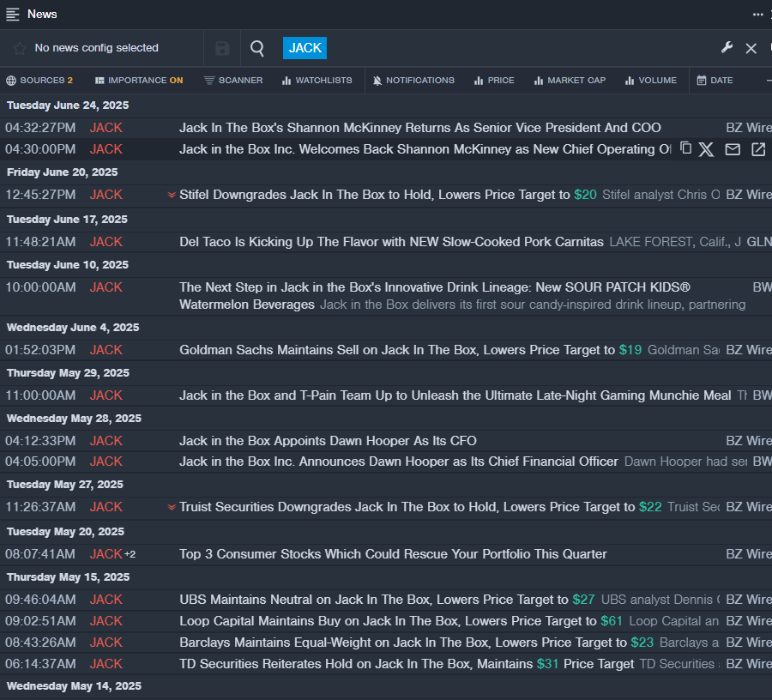Click JACK ticker in 11:48:21AM row
Image resolution: width=772 pixels, height=700 pixels.
[106, 242]
